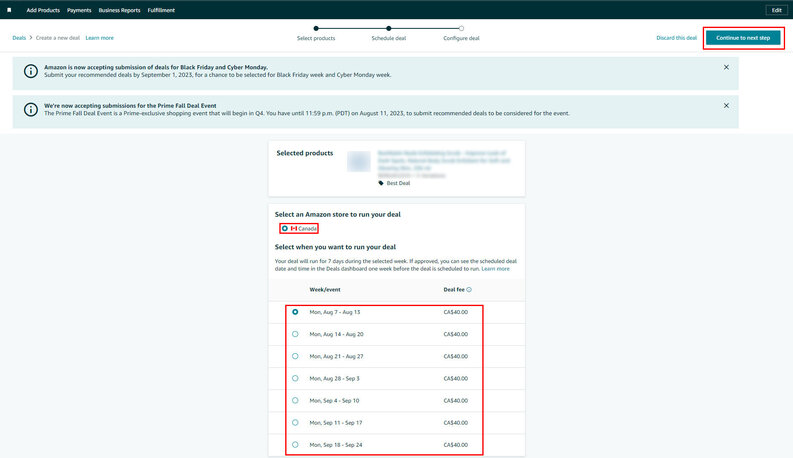The width and height of the screenshot is (793, 458).
Task: Click info icon of Prime Fall banner
Action: coord(31,110)
